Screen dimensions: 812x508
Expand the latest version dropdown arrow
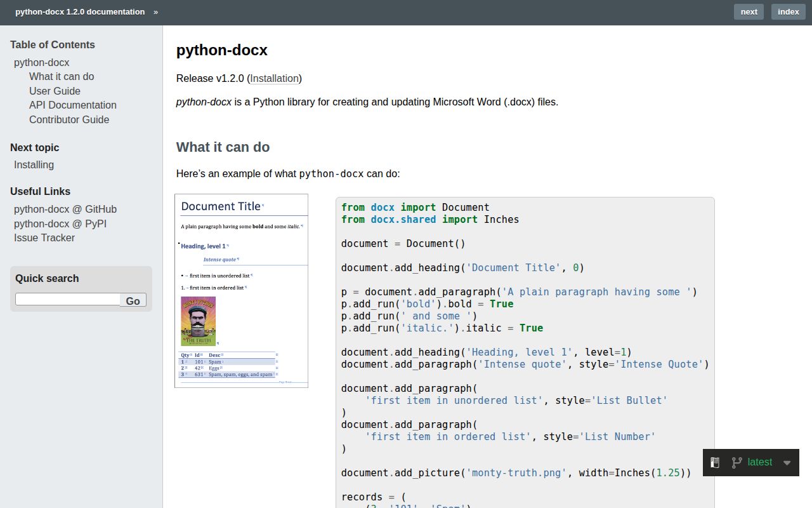[x=787, y=463]
